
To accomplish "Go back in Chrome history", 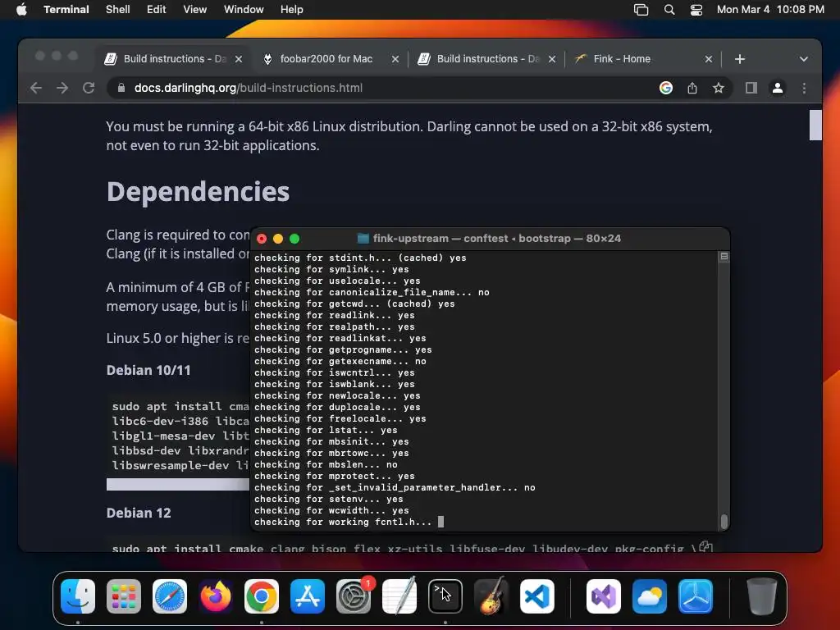I will pos(36,88).
